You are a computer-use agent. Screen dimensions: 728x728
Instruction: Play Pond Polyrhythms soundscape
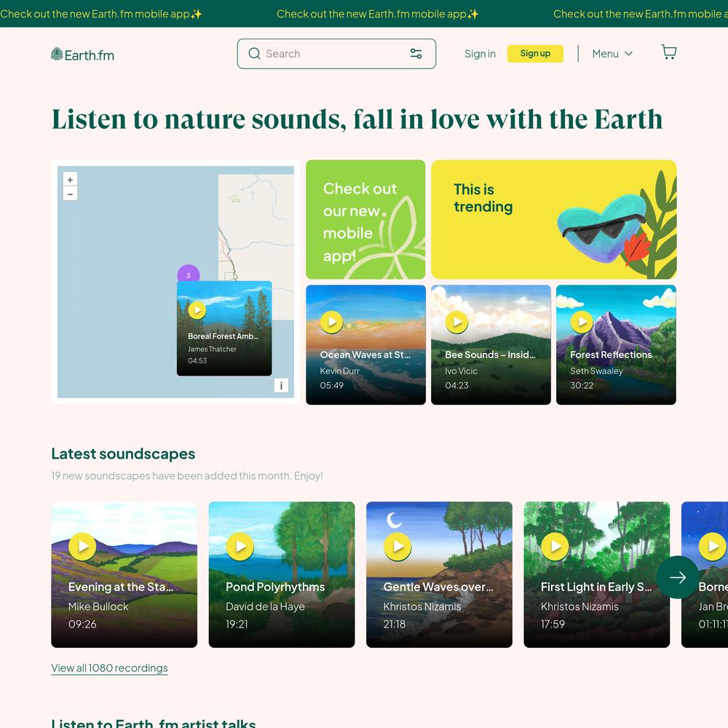pyautogui.click(x=240, y=547)
